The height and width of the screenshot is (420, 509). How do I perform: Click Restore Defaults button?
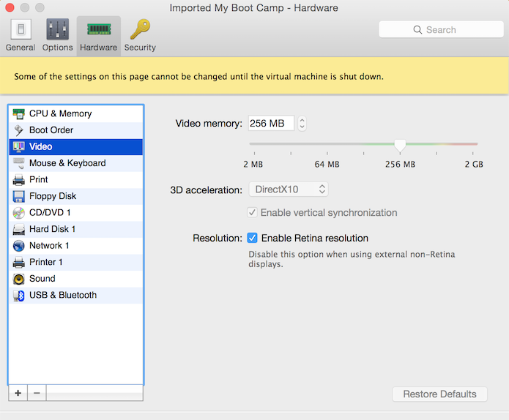tap(439, 394)
